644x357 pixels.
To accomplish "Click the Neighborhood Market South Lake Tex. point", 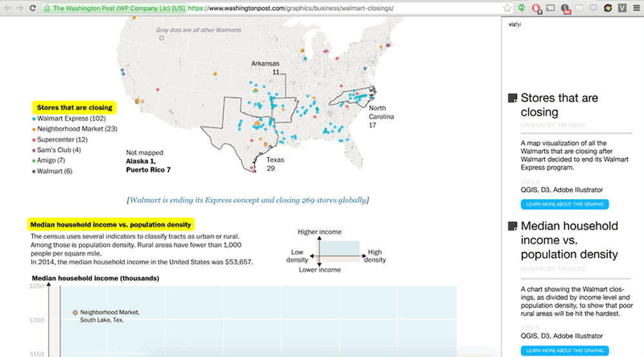I will click(75, 313).
